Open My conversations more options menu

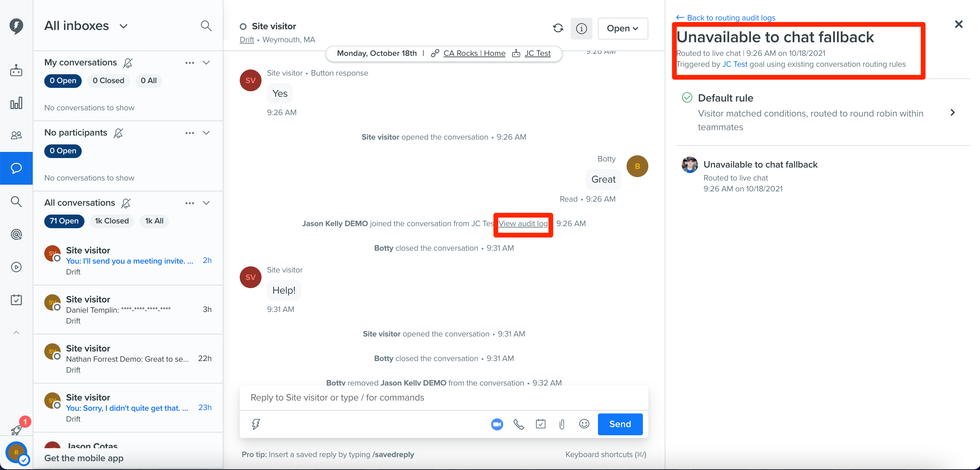point(189,62)
